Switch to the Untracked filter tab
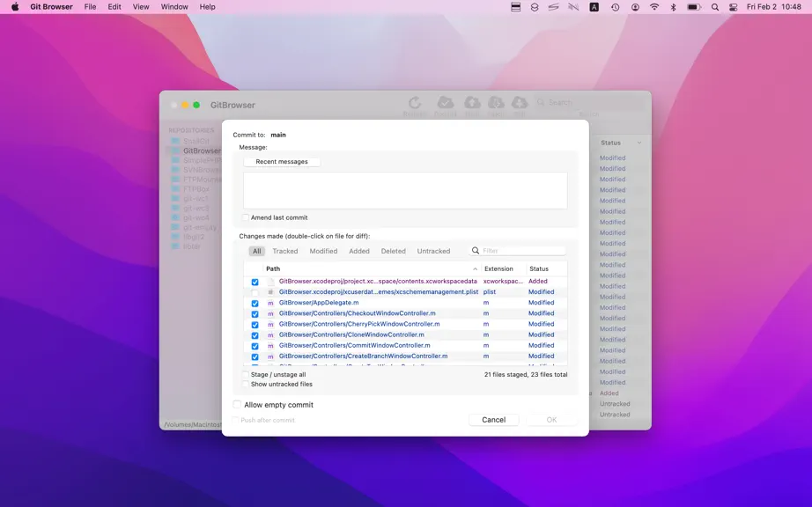 click(x=433, y=251)
